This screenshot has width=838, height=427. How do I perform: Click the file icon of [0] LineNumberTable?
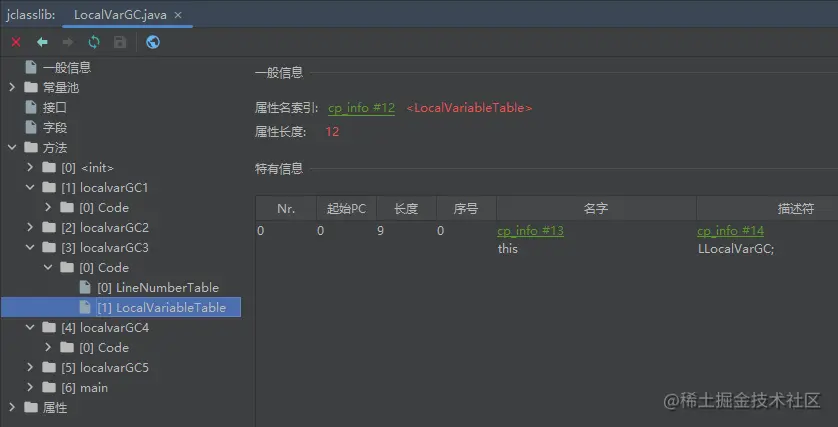[x=85, y=288]
